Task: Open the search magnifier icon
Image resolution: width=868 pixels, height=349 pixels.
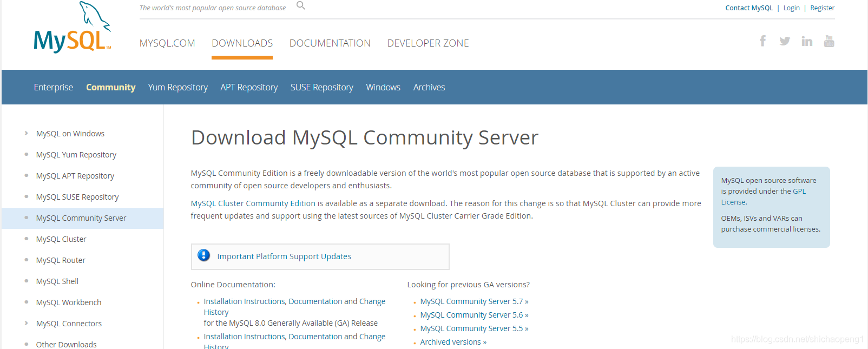Action: 301,6
